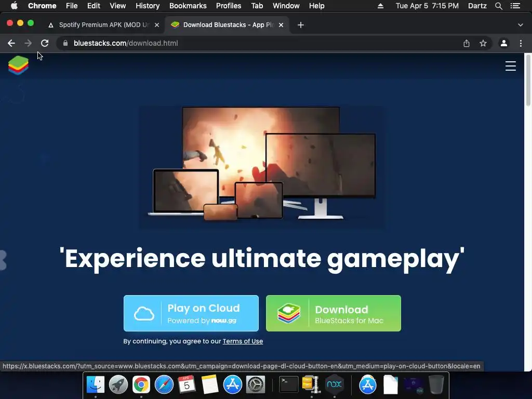Open Safari from the Dock
This screenshot has height=399, width=532.
coord(164,385)
